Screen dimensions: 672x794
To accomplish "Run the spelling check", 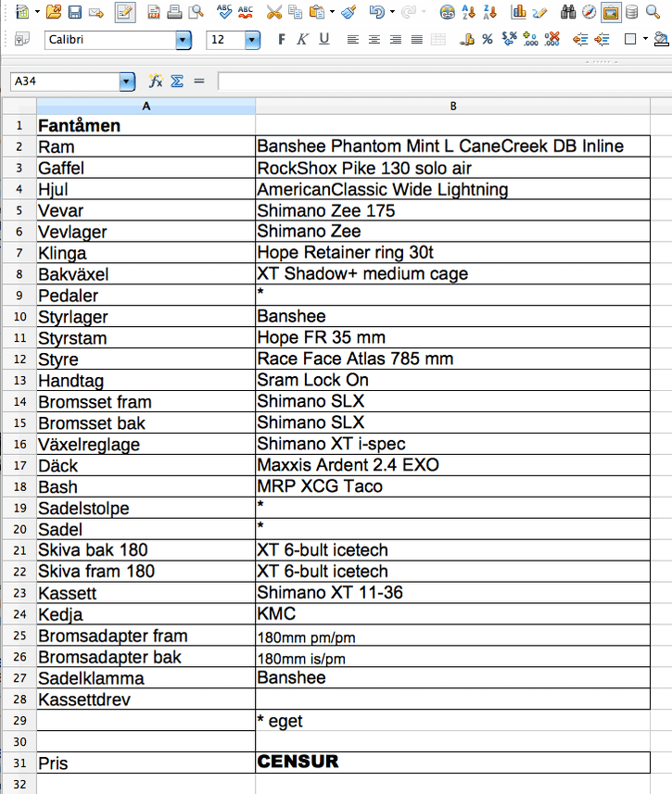I will coord(223,12).
